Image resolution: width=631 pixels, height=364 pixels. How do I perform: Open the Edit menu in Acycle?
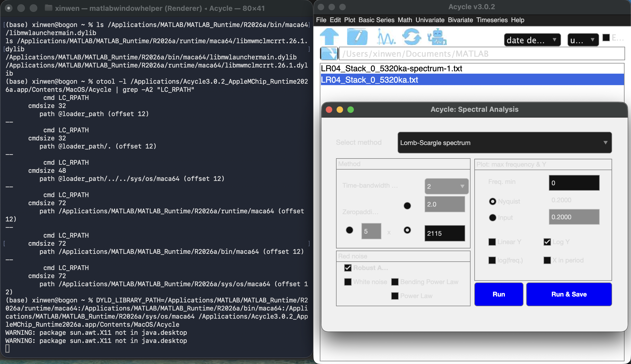click(335, 20)
